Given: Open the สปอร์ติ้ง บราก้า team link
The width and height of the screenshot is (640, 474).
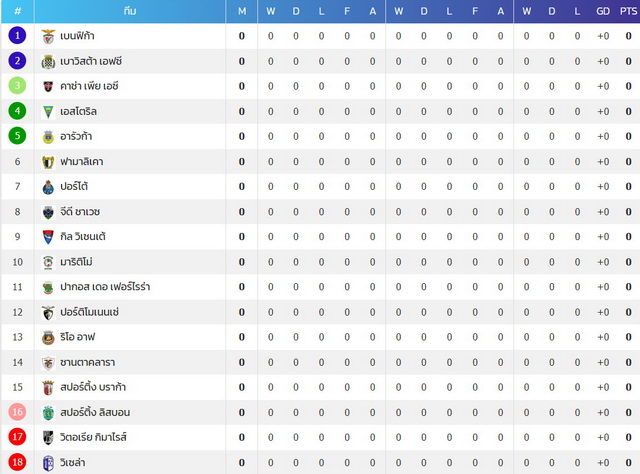Looking at the screenshot, I should point(93,387).
